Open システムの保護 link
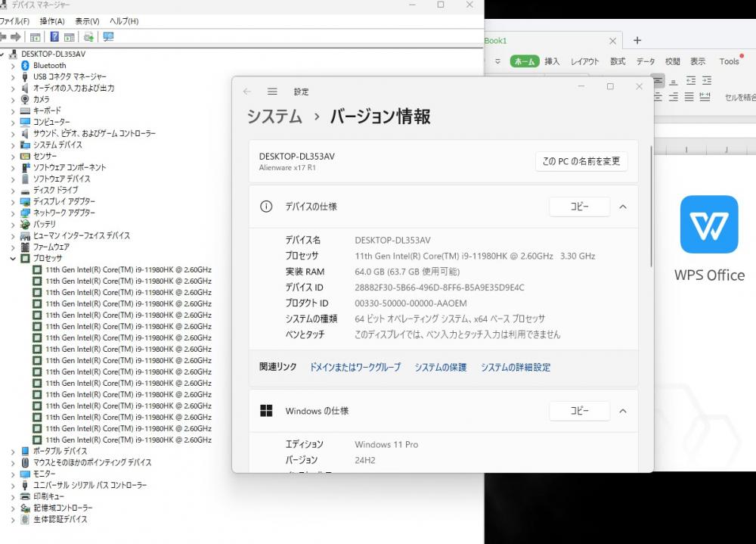The height and width of the screenshot is (544, 756). 441,367
